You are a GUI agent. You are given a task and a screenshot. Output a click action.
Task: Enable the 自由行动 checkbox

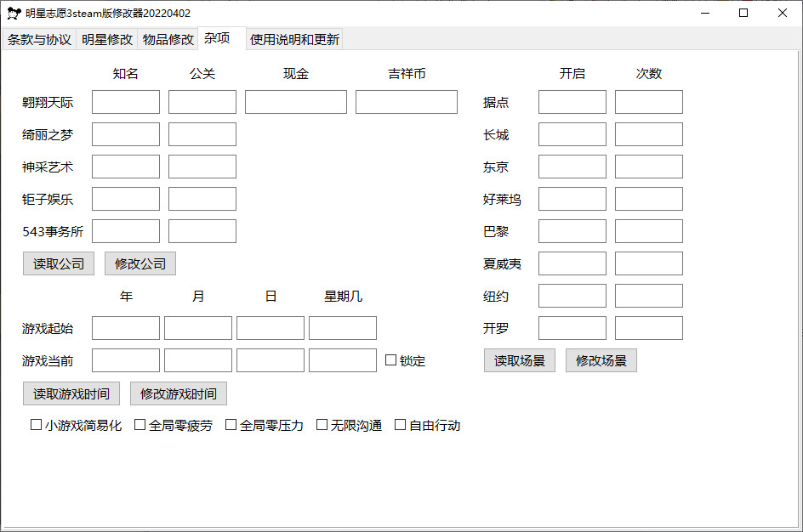pos(401,425)
